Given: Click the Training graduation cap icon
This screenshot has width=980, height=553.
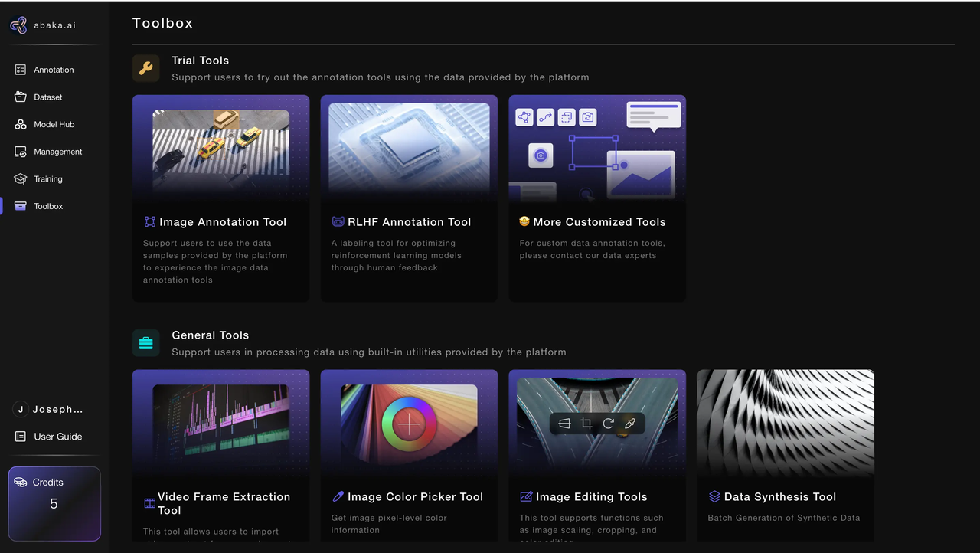Looking at the screenshot, I should [21, 178].
